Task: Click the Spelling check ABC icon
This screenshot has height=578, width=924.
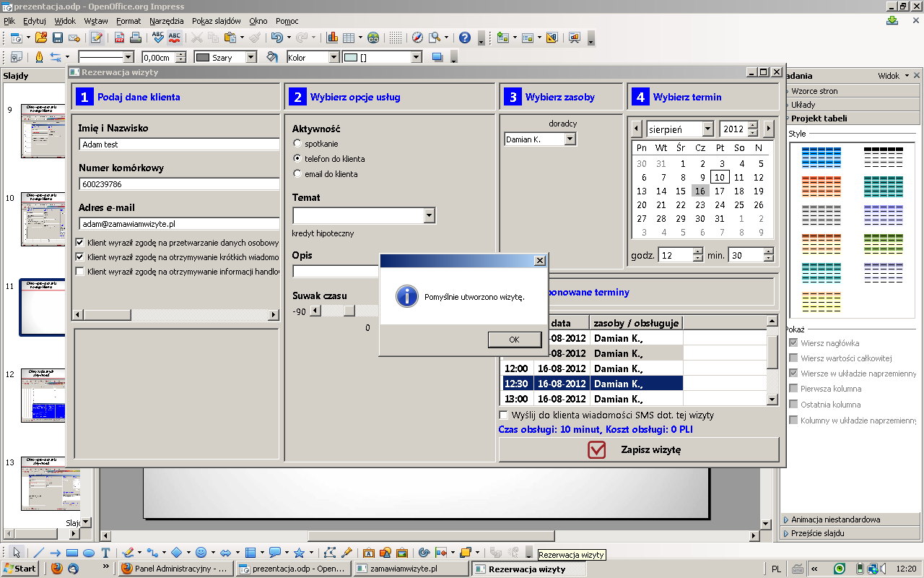Action: tap(158, 38)
